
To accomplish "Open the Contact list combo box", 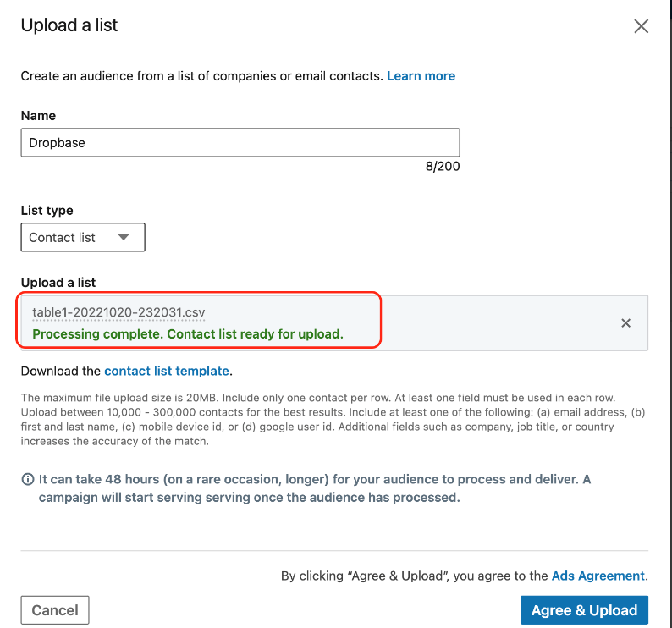I will pos(82,238).
